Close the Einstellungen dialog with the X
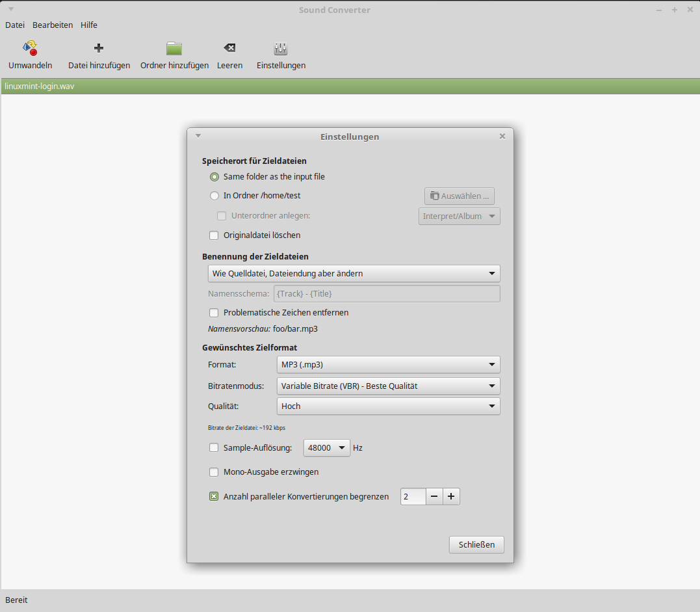700x612 pixels. pos(502,136)
